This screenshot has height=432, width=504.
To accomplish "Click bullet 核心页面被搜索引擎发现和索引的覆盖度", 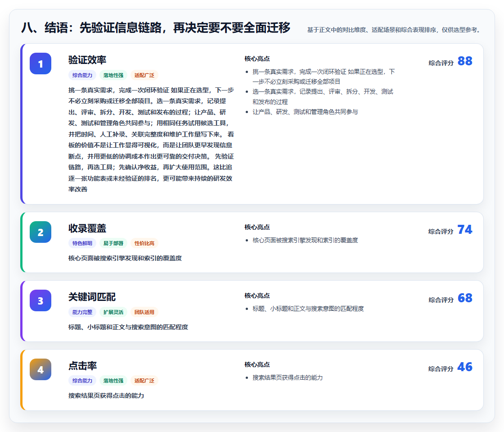I will pos(305,240).
